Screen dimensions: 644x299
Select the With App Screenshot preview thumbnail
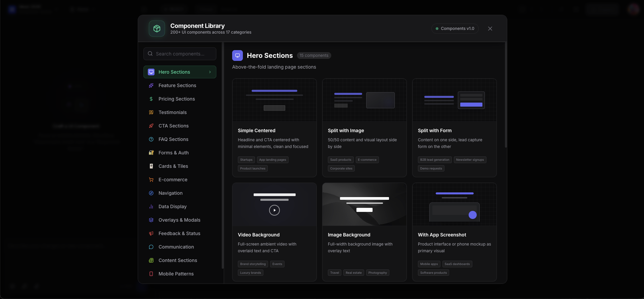455,204
